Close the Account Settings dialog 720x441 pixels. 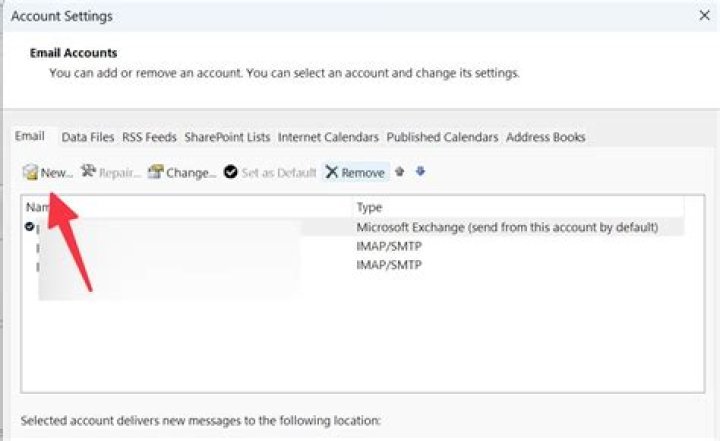(704, 16)
